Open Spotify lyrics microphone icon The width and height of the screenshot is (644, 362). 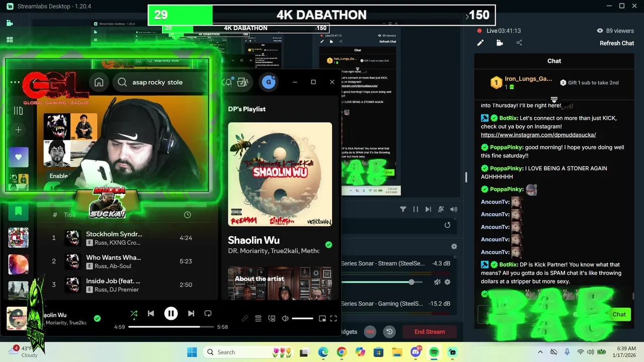tap(245, 318)
